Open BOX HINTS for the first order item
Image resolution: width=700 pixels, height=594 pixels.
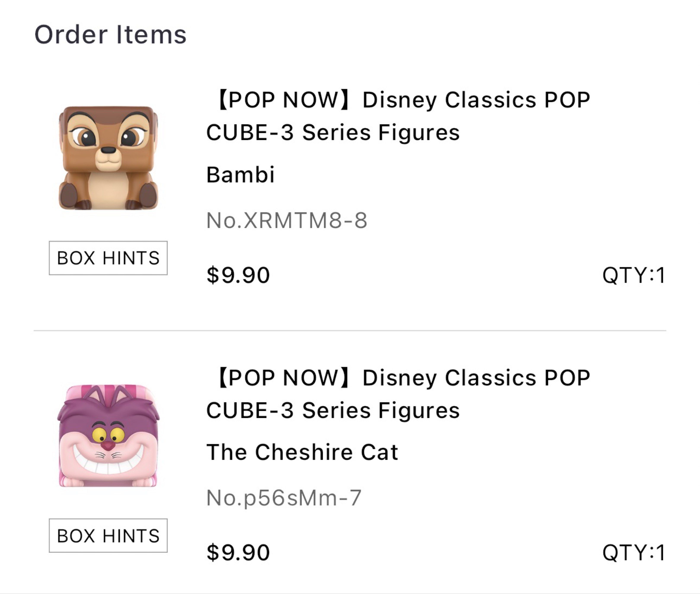coord(108,258)
